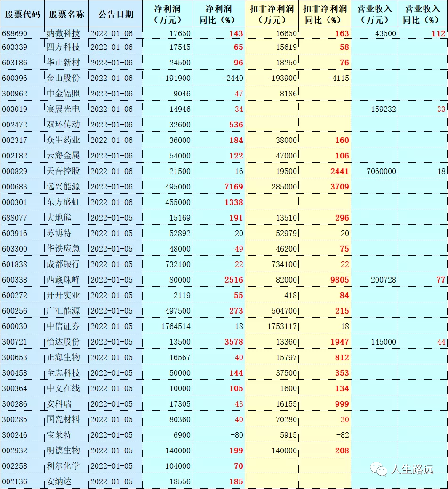Click the name cell 众生药业
The image size is (448, 489).
(66, 140)
